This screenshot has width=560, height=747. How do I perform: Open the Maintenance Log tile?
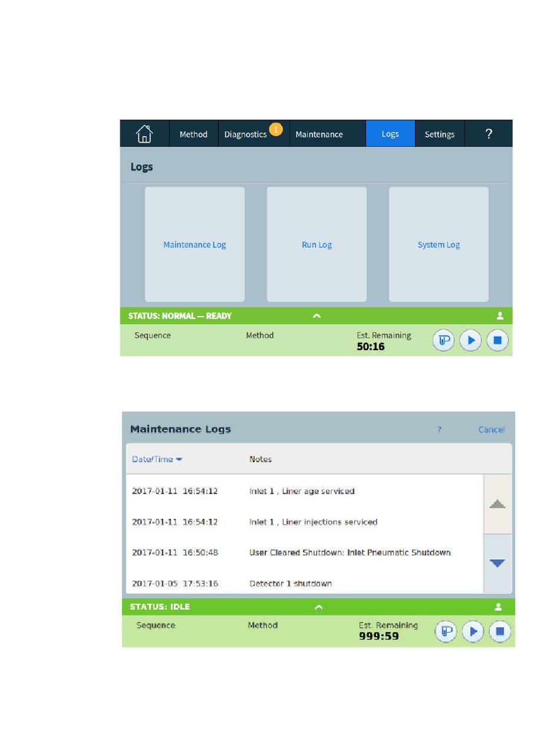click(x=195, y=245)
